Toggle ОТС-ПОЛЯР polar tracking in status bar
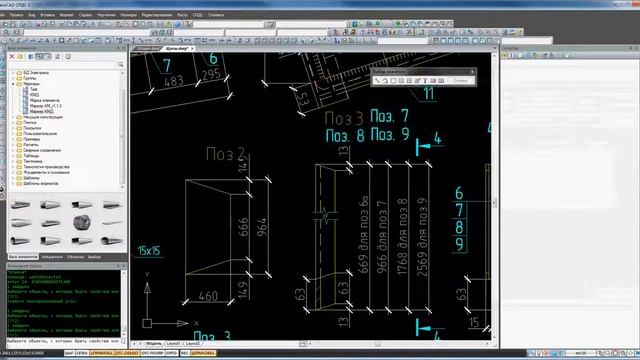This screenshot has width=640, height=360. (152, 353)
